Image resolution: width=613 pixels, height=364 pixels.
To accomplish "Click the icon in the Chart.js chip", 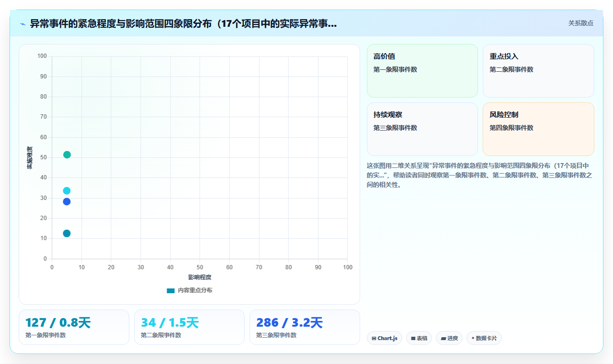I will coord(374,338).
